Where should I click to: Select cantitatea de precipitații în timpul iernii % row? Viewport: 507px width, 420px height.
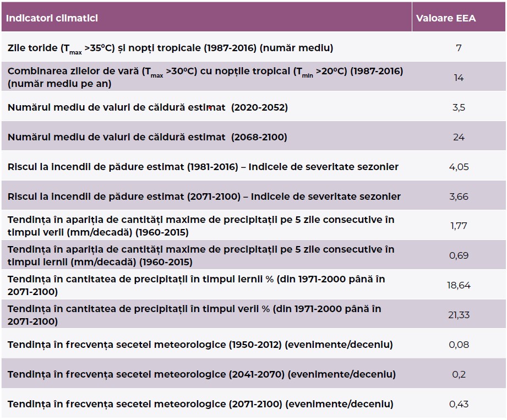tap(197, 286)
